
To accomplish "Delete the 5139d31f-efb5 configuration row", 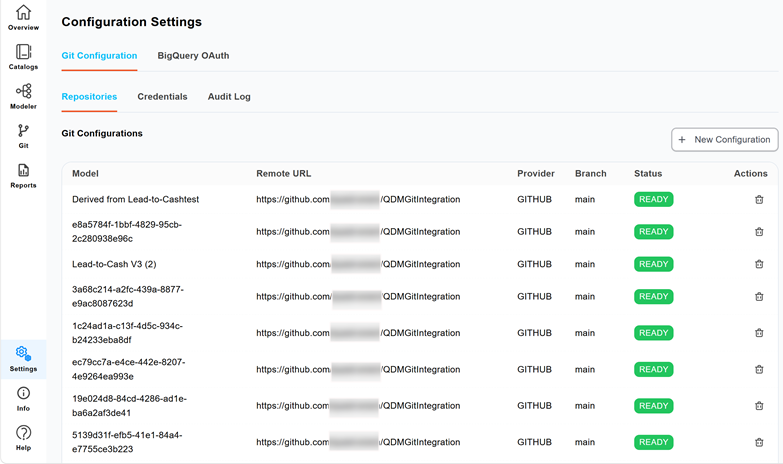I will [759, 443].
